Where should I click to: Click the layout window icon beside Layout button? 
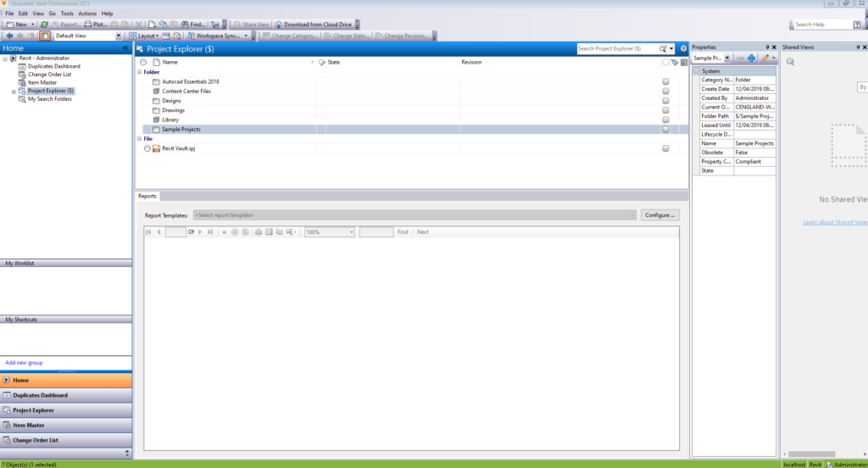pyautogui.click(x=166, y=36)
